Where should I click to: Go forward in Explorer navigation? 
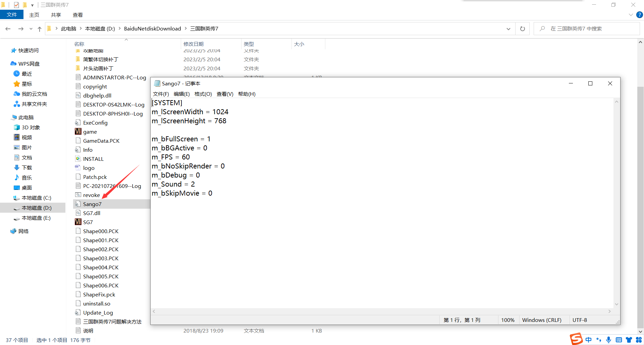pos(21,29)
